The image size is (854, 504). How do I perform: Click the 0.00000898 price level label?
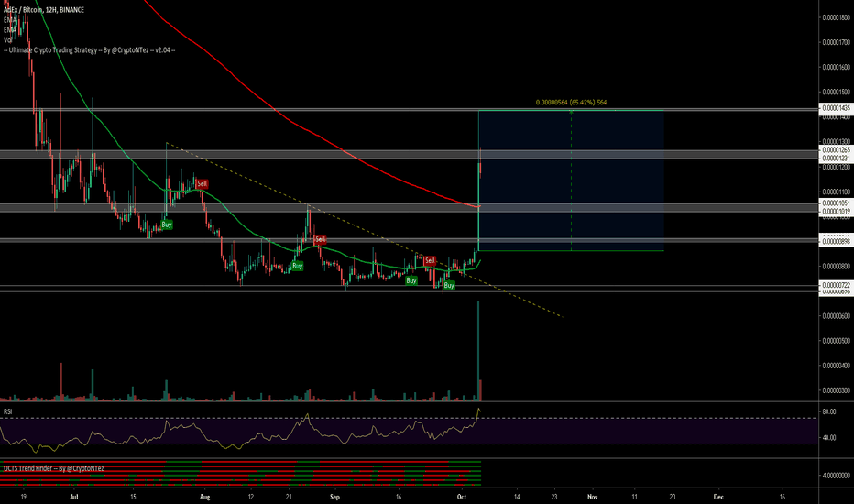[x=836, y=241]
